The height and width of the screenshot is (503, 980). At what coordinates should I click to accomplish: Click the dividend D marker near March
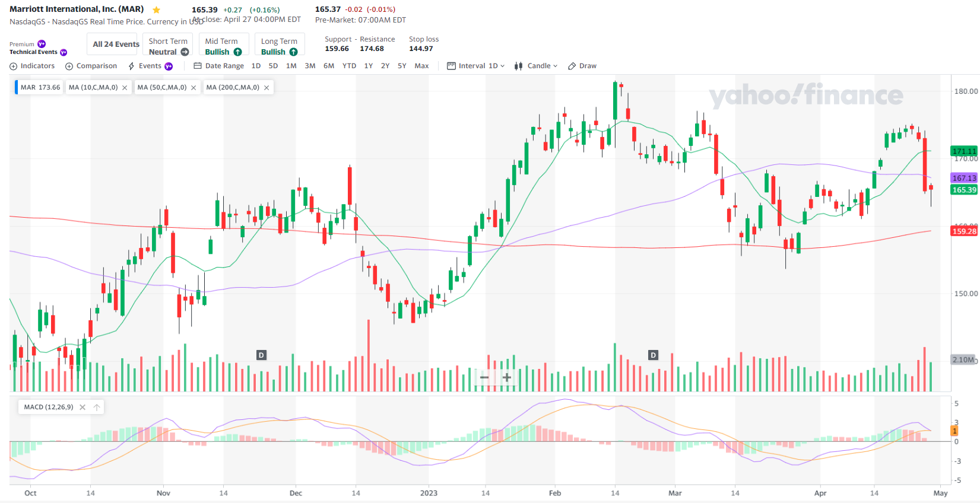point(654,355)
